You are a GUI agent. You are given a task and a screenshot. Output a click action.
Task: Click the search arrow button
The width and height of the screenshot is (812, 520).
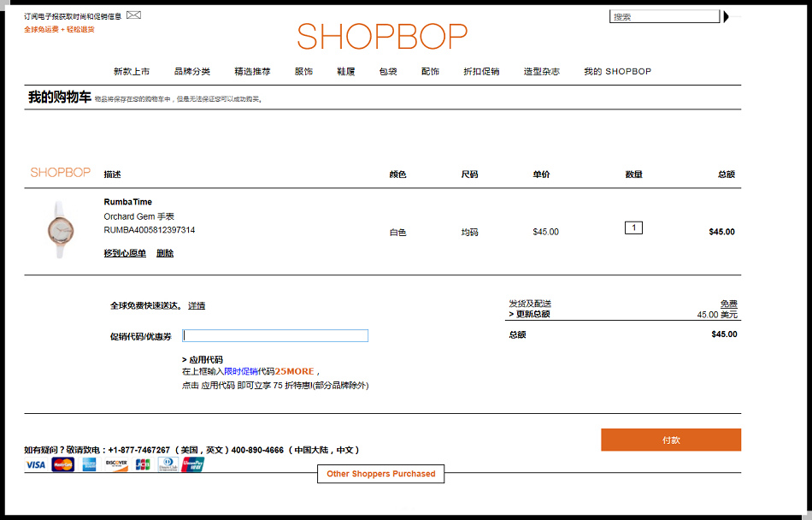pyautogui.click(x=726, y=16)
